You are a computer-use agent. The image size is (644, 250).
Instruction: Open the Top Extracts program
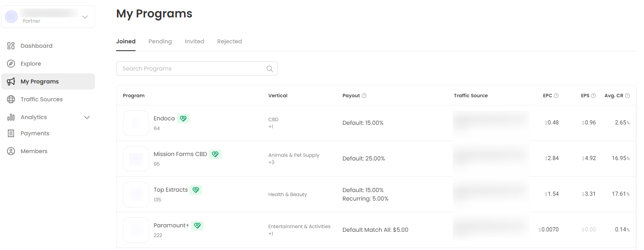tap(170, 190)
